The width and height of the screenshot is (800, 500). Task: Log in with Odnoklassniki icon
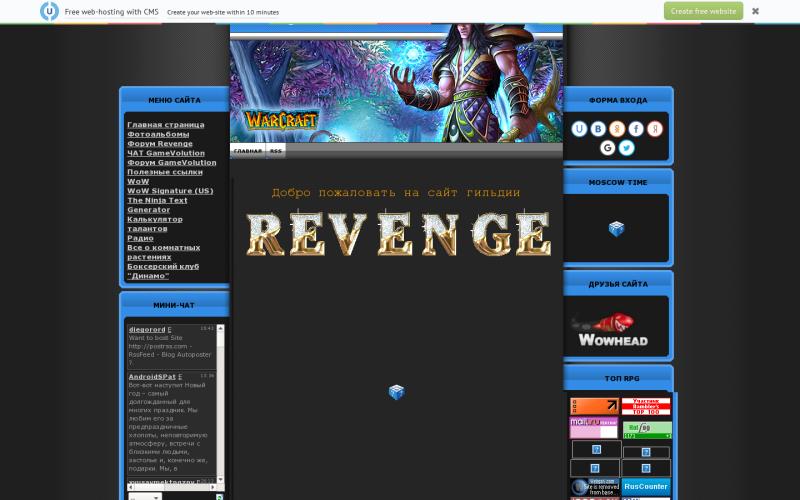click(617, 129)
